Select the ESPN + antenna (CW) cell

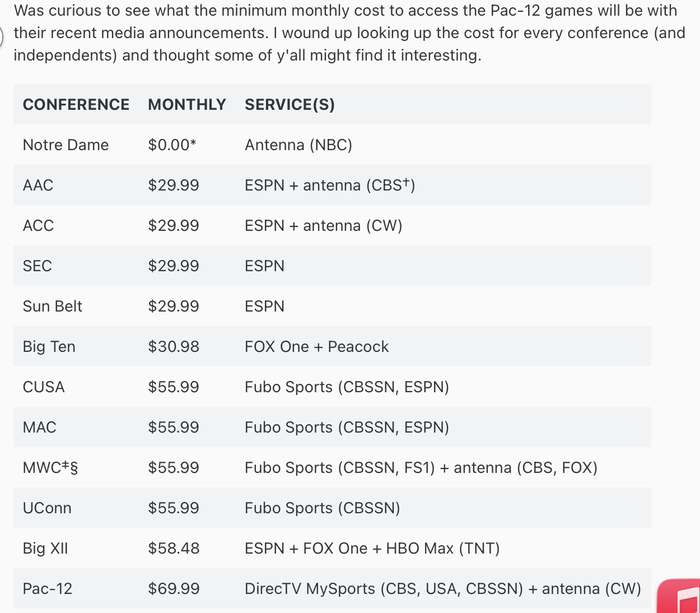pyautogui.click(x=323, y=226)
